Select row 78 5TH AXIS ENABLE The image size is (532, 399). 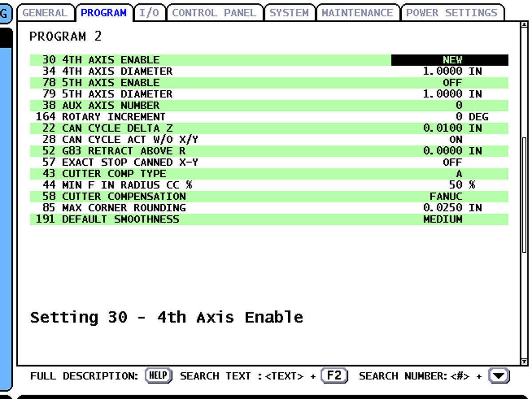[269, 83]
